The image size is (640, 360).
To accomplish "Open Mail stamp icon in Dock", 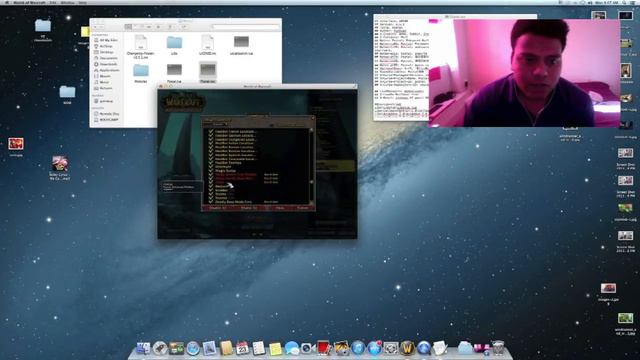I will point(209,348).
